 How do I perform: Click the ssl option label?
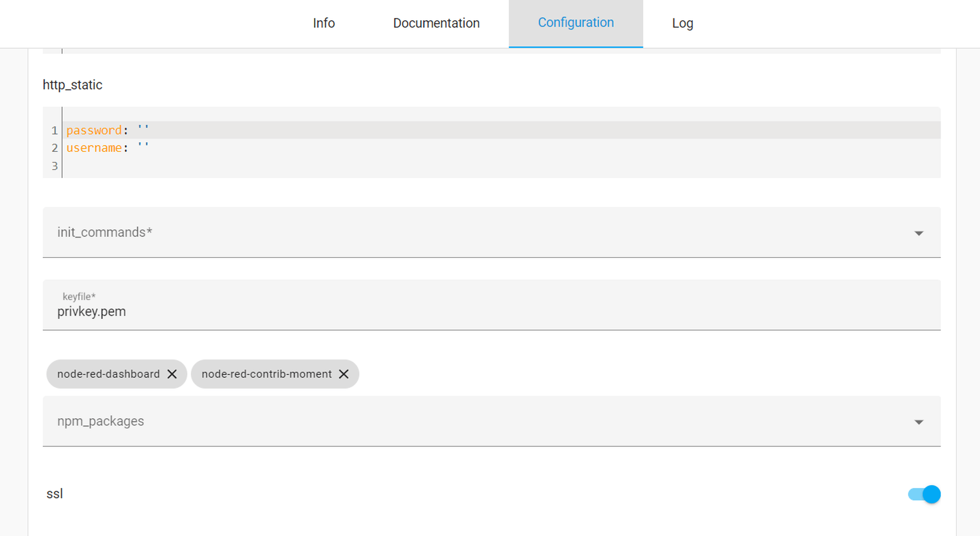tap(55, 494)
